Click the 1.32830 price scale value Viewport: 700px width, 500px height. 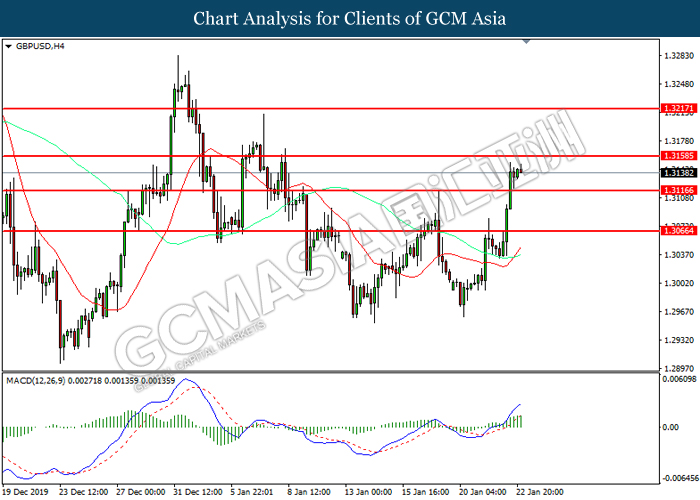(679, 56)
